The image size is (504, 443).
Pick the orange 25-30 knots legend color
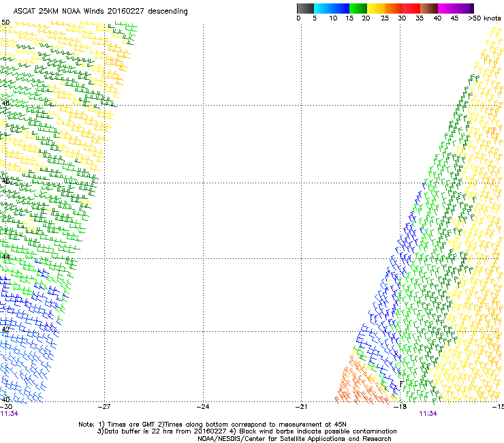pos(394,8)
